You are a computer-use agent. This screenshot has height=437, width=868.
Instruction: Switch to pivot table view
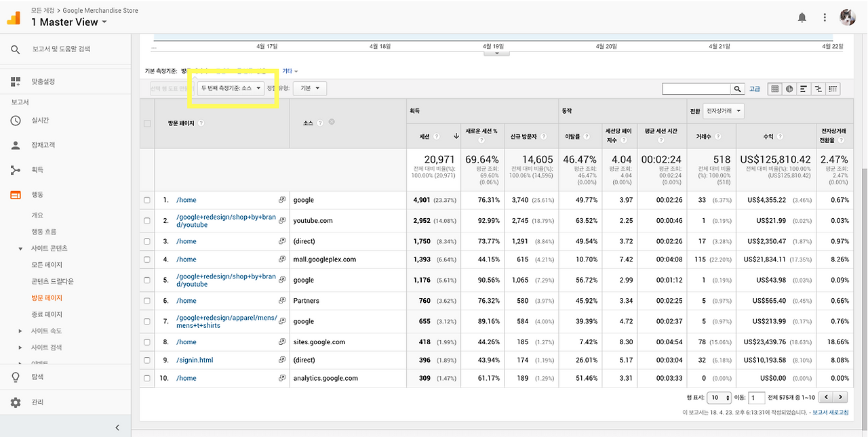coord(833,89)
